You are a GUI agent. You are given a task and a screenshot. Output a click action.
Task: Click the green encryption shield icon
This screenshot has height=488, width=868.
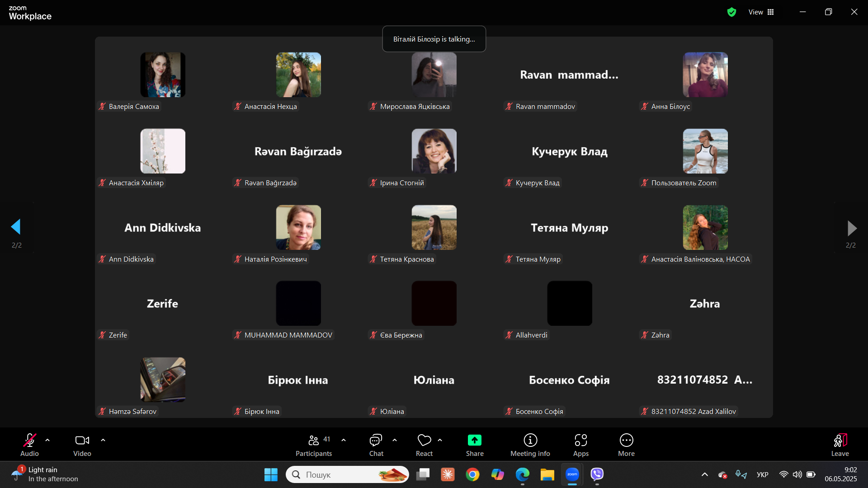click(x=731, y=12)
